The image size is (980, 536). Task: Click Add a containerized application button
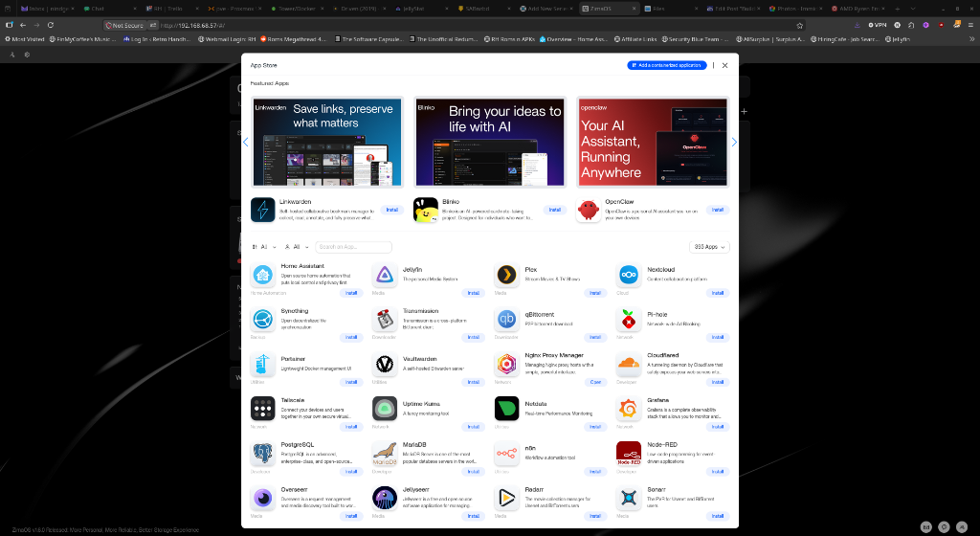[667, 65]
